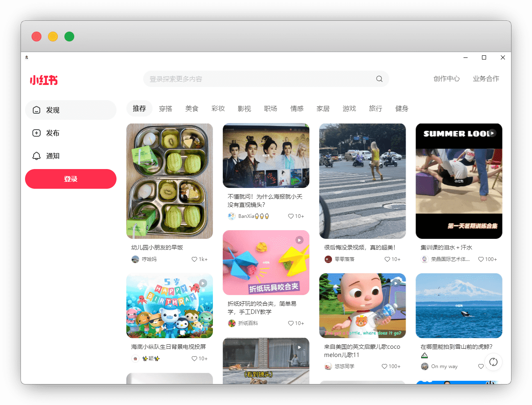Open 创作中心 link

click(446, 79)
